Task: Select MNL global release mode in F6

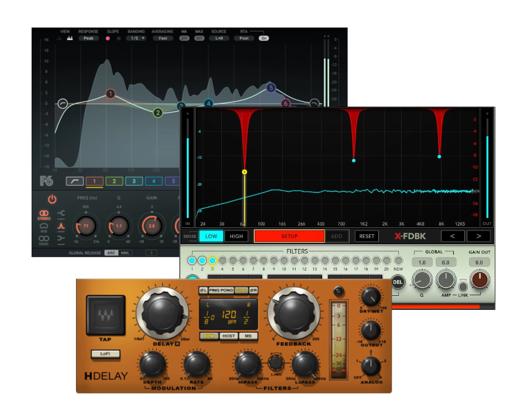Action: (x=125, y=253)
